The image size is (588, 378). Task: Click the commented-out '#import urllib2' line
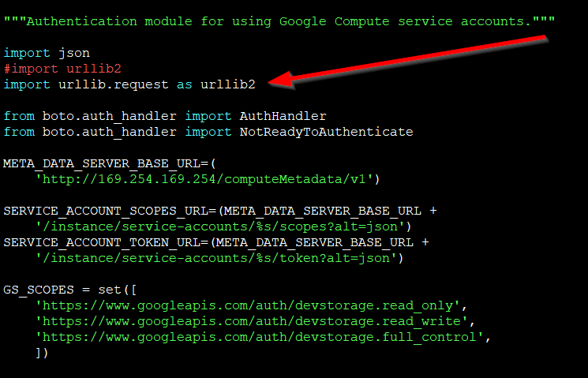pyautogui.click(x=62, y=69)
